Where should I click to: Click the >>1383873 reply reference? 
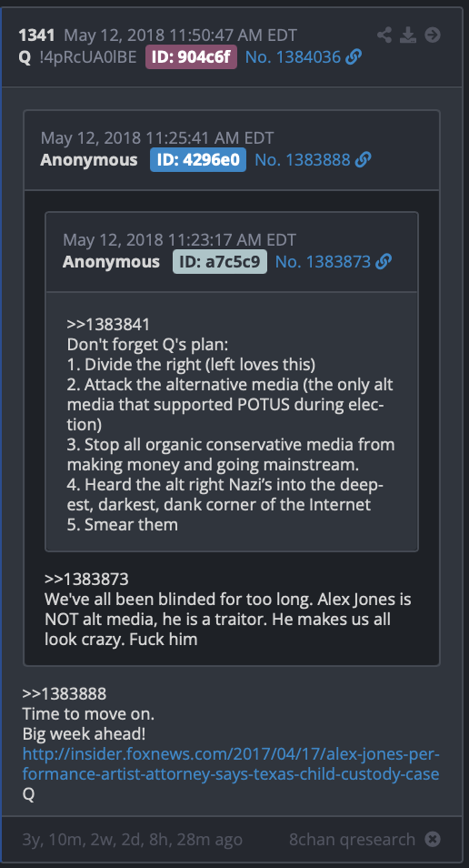point(86,580)
